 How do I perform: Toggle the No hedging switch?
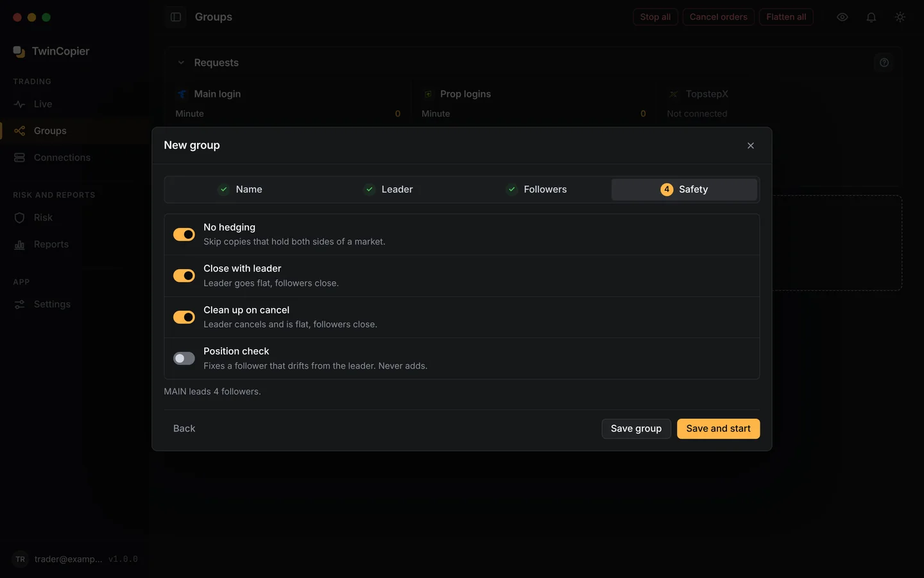184,234
